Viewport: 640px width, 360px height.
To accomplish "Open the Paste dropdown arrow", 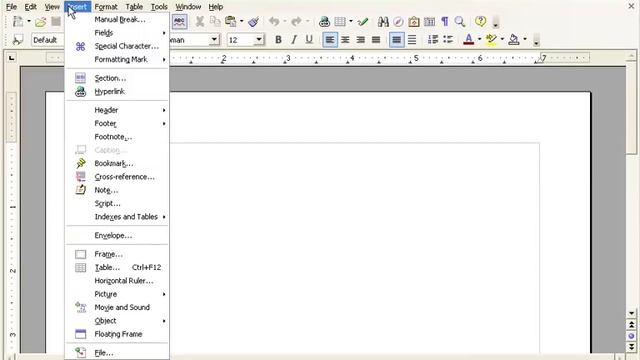I will click(241, 22).
